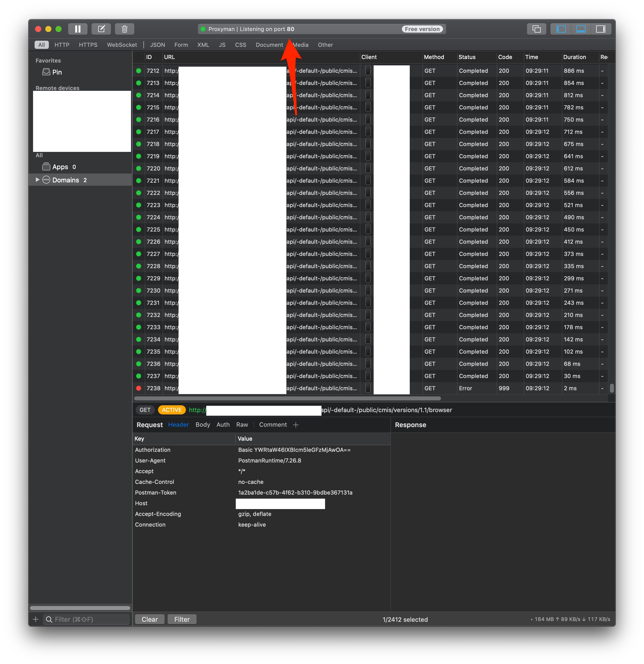The image size is (644, 664).
Task: Click the Pin favorites icon
Action: (46, 72)
